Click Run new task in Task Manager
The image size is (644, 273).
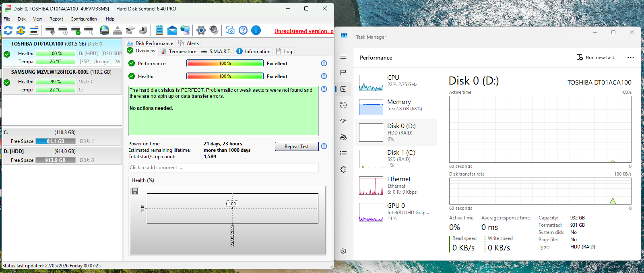596,58
